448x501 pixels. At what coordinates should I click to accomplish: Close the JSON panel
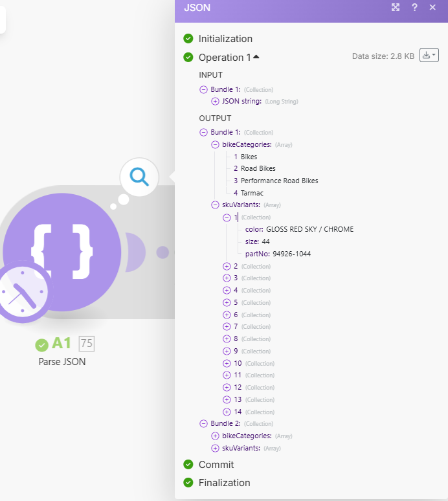[x=432, y=8]
